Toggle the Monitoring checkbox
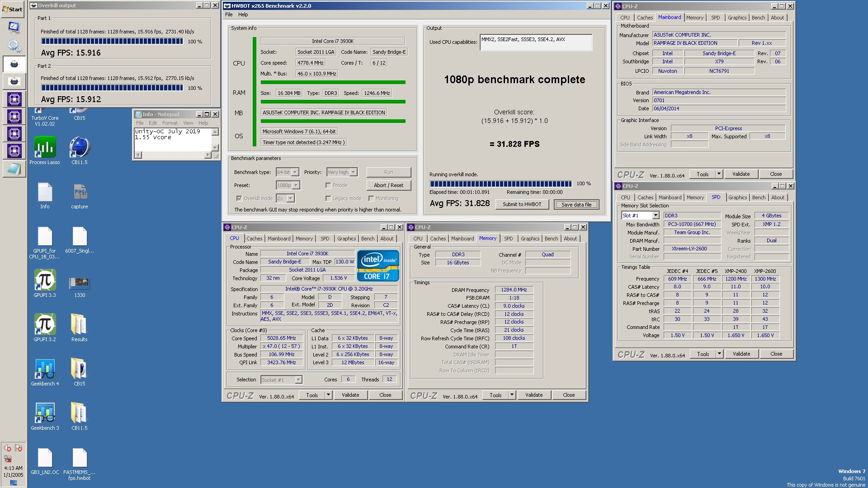Image resolution: width=868 pixels, height=488 pixels. [x=371, y=198]
